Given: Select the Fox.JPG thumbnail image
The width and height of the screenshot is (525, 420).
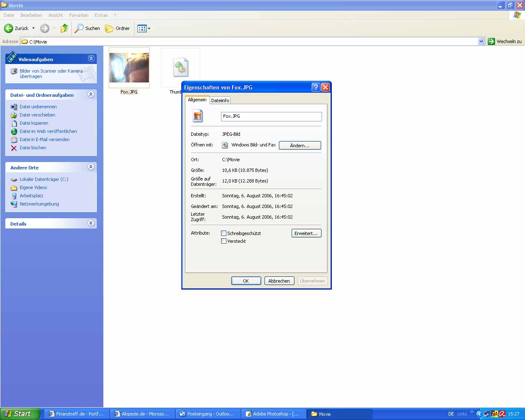Looking at the screenshot, I should (x=129, y=68).
